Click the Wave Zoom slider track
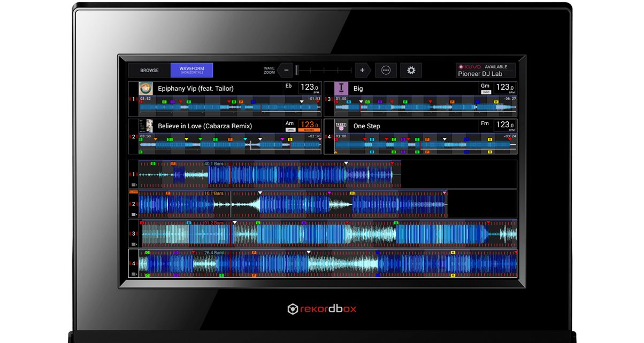The image size is (644, 343). tap(324, 70)
